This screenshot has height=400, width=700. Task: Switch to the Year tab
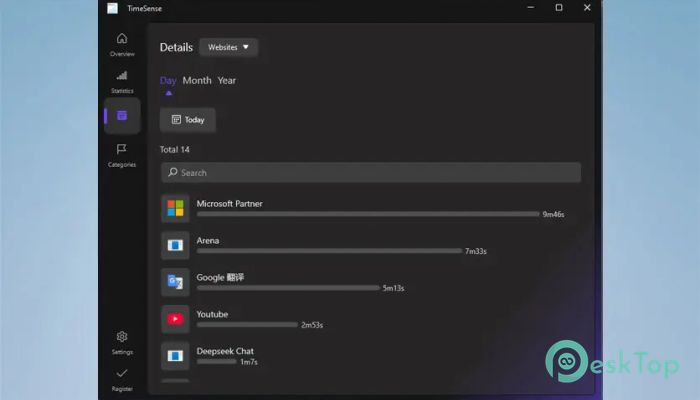point(227,81)
